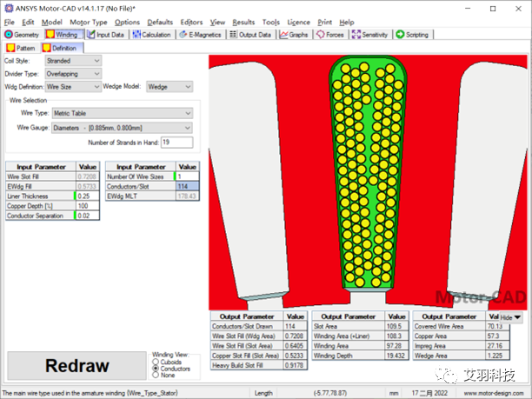Click the Length status bar entry
The height and width of the screenshot is (399, 532).
[263, 393]
